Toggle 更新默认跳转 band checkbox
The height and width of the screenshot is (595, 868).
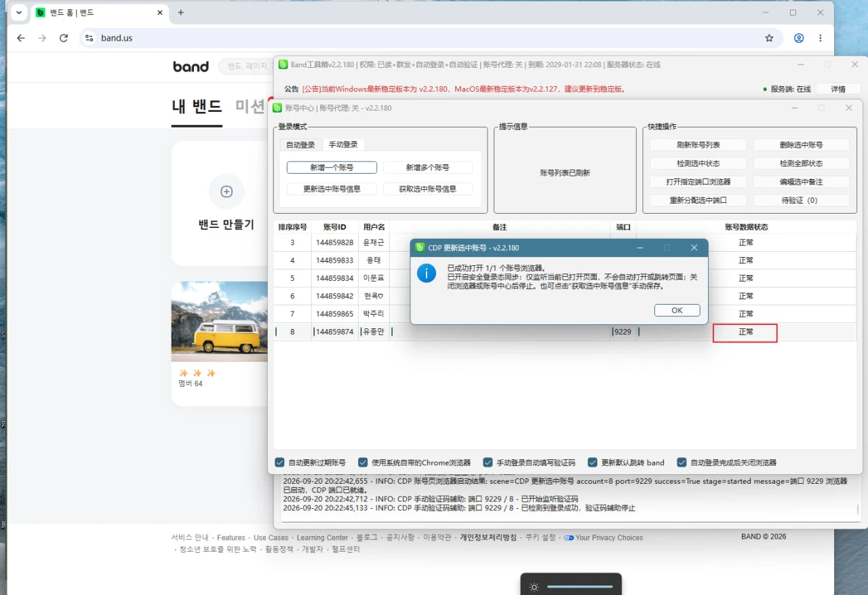tap(592, 463)
